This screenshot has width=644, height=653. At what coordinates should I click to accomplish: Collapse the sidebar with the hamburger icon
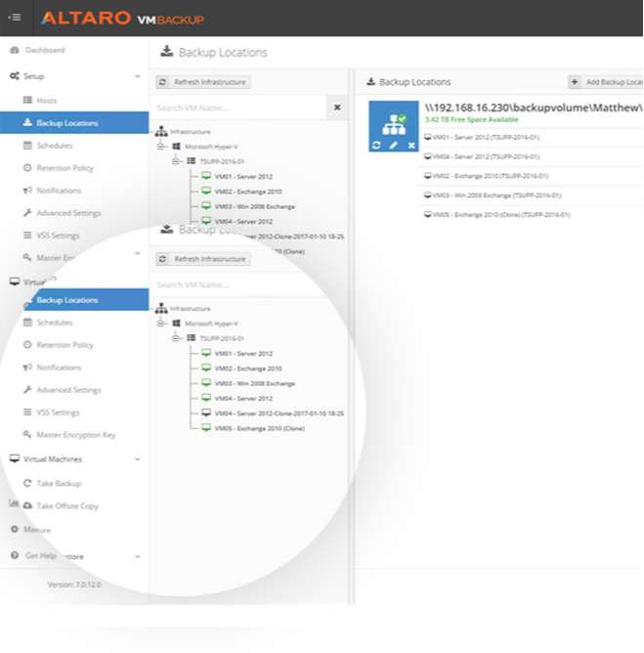pos(15,18)
